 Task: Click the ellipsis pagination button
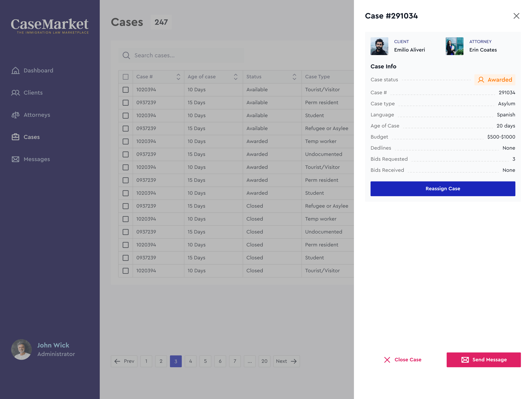[250, 361]
